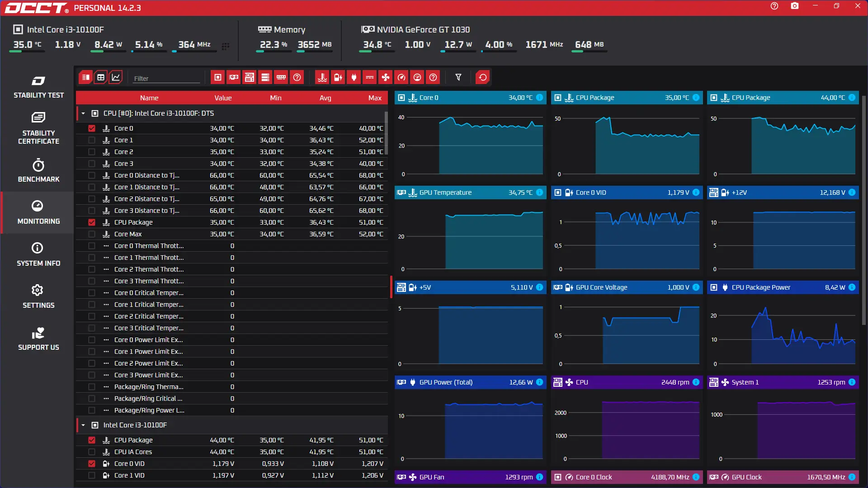Uncheck the Core 0 checkbox
Viewport: 868px width, 488px height.
coord(92,128)
